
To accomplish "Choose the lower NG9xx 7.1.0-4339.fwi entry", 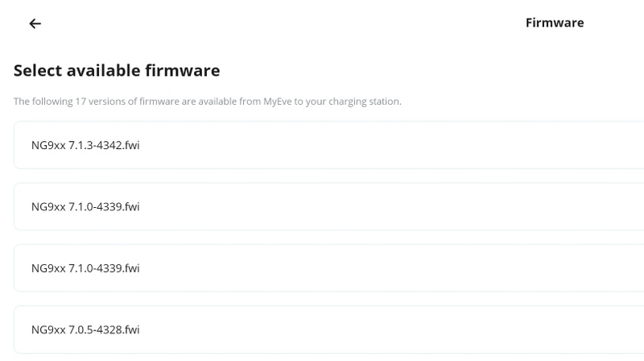I will coord(85,268).
